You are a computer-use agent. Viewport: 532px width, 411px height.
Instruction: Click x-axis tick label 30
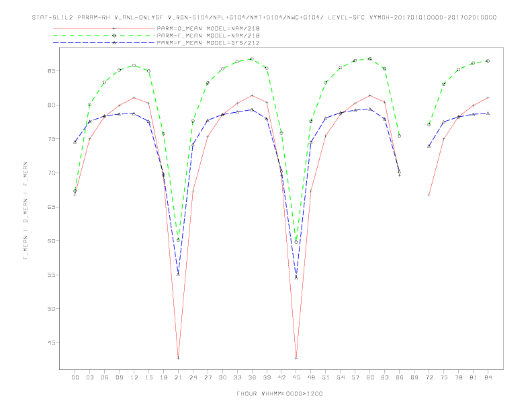tap(222, 377)
